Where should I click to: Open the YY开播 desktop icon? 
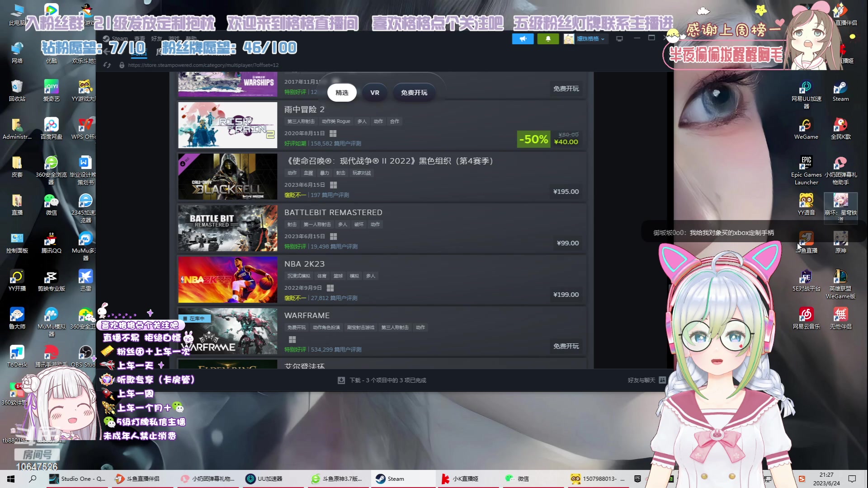point(17,281)
